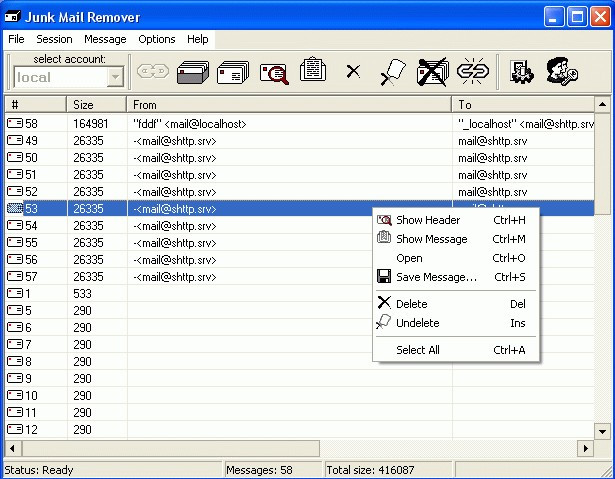This screenshot has width=615, height=479.
Task: Click the horizontal scrollbar left arrow
Action: (x=13, y=448)
